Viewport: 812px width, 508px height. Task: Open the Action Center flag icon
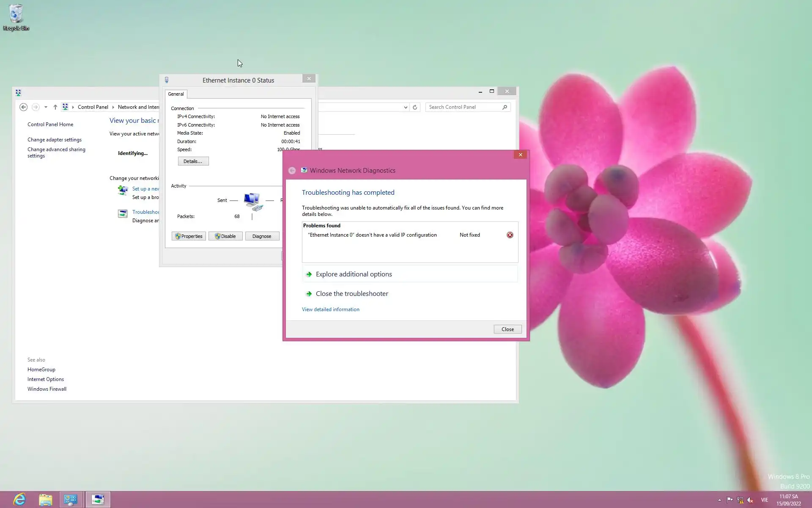tap(730, 500)
